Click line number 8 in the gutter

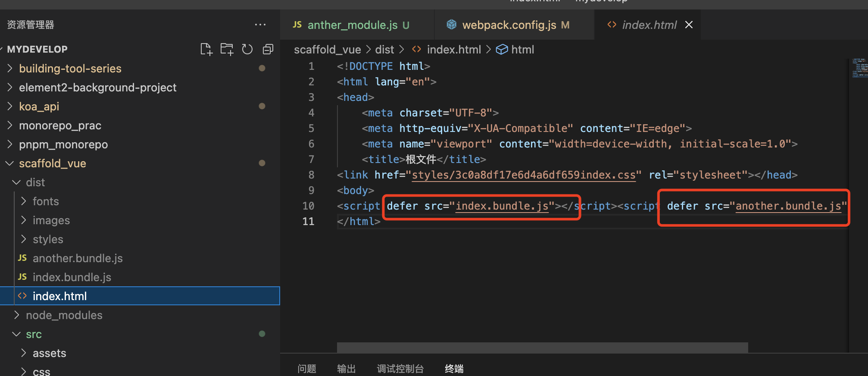pos(311,175)
